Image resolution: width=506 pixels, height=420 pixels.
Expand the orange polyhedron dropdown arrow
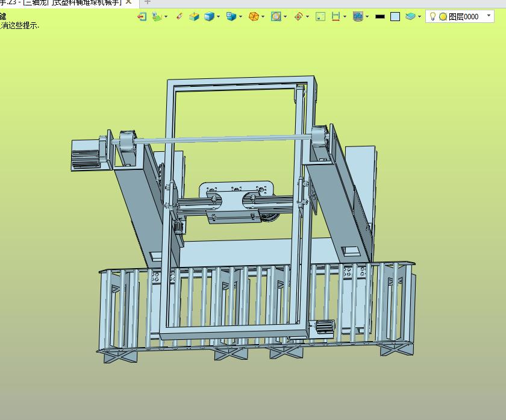263,16
